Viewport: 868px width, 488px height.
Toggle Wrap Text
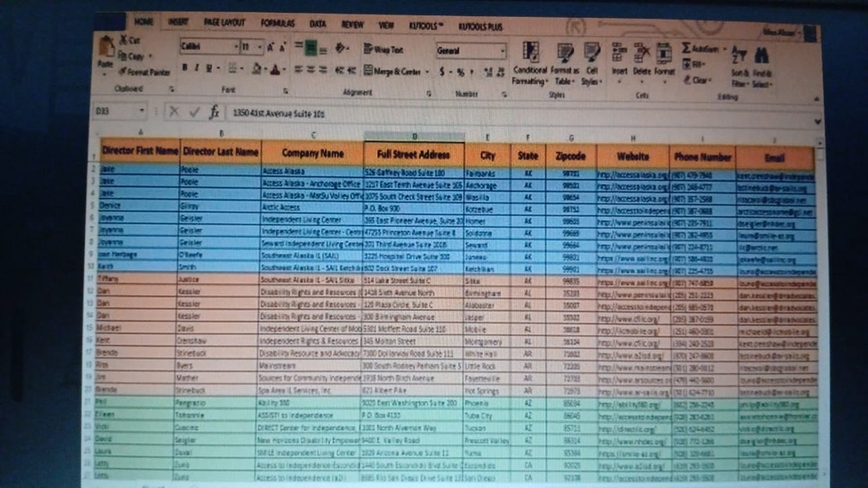(383, 49)
